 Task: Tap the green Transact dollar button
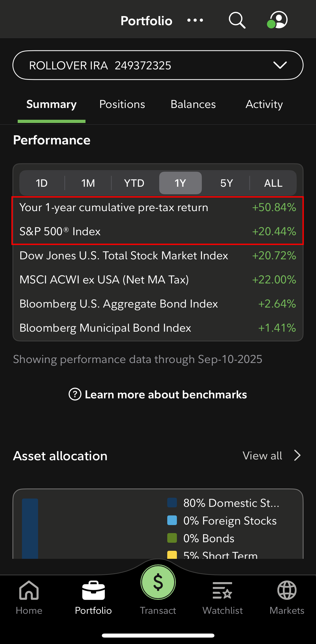point(158,582)
